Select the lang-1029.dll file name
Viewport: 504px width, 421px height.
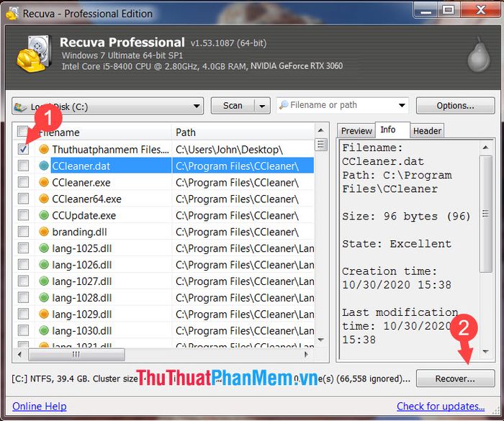(x=82, y=314)
